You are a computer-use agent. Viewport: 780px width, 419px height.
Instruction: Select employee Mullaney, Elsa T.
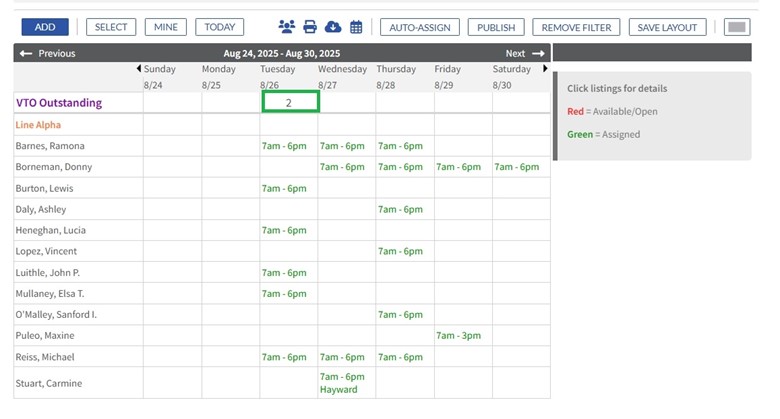[x=50, y=294]
